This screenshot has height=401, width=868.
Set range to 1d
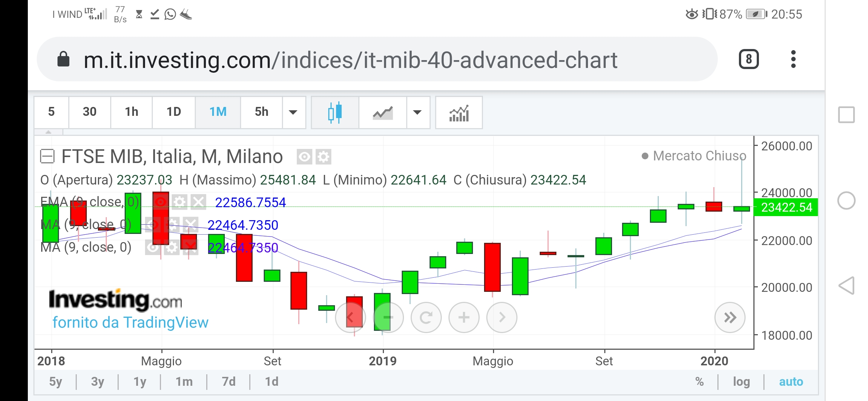[272, 382]
